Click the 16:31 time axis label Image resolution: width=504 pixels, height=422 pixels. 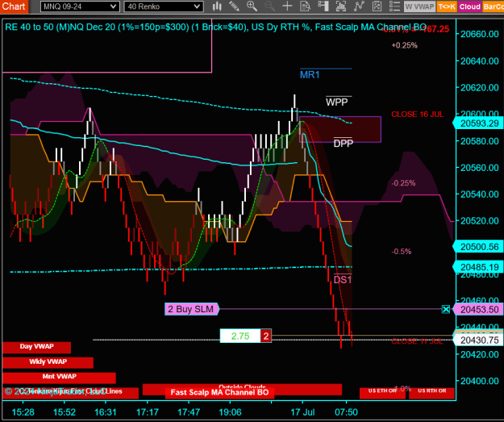coord(106,412)
